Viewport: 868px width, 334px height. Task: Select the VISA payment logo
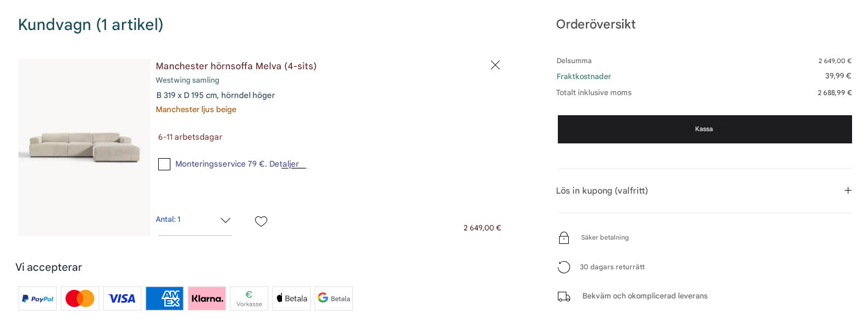[122, 298]
